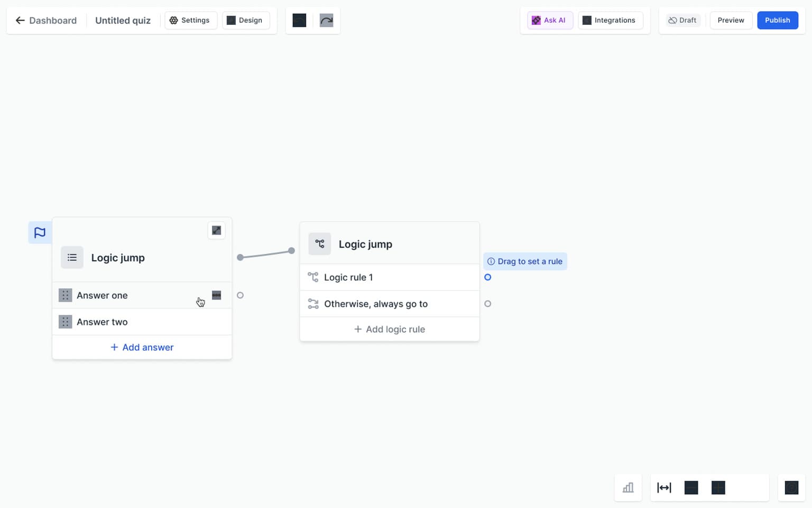This screenshot has height=508, width=812.
Task: Click the undo button
Action: pos(299,21)
